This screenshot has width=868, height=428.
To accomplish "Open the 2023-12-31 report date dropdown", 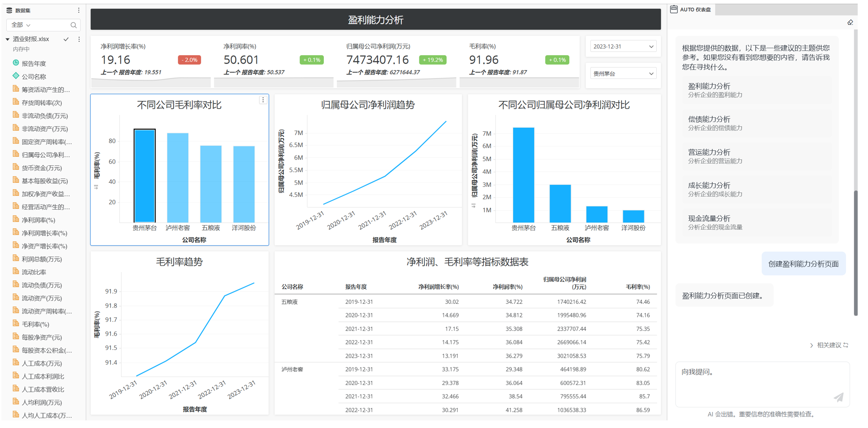I will tap(623, 47).
